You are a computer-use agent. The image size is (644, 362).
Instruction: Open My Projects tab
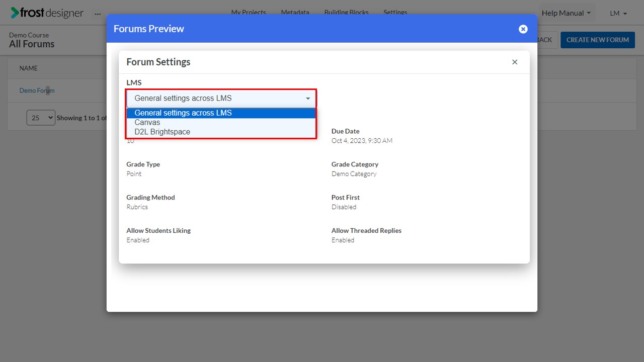tap(249, 12)
